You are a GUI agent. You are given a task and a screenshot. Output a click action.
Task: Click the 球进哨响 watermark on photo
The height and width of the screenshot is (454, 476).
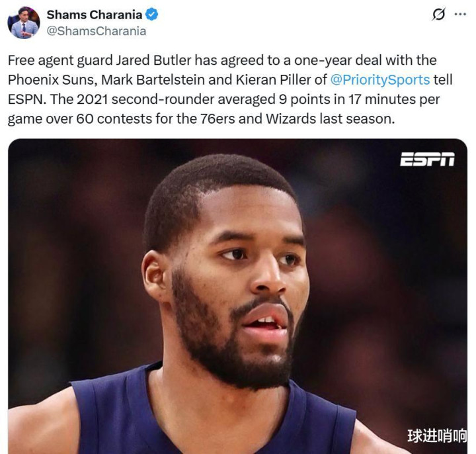[x=437, y=435]
